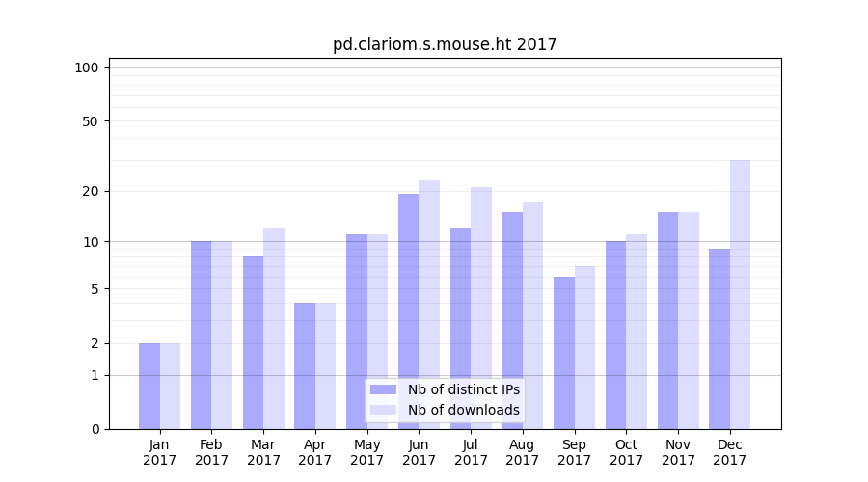Click the tall December downloads bar
The height and width of the screenshot is (482, 868).
(740, 294)
